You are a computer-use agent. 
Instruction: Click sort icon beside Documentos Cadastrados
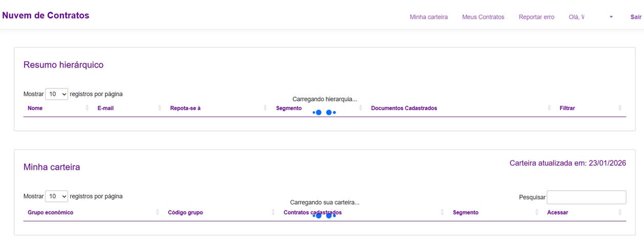click(x=549, y=108)
